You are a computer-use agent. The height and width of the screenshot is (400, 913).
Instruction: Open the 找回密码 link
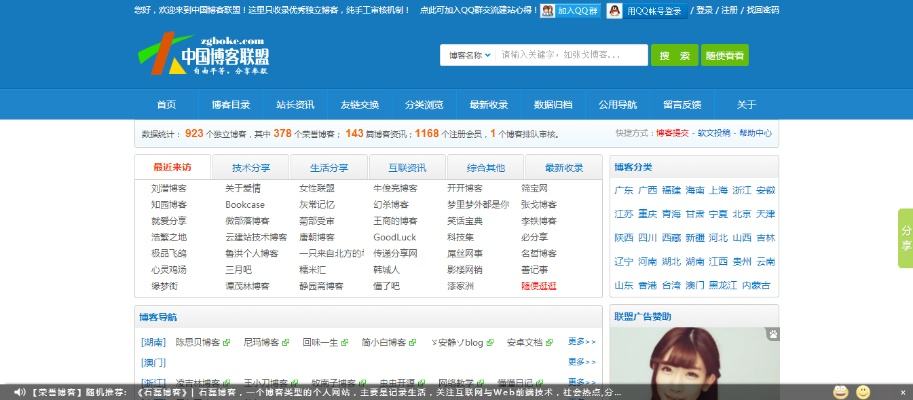[x=763, y=10]
